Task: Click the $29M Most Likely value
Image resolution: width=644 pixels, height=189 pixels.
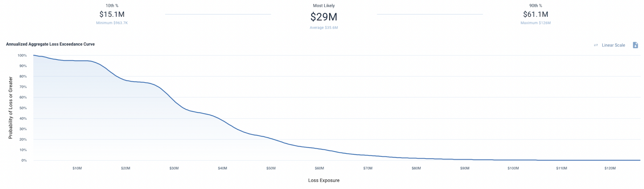Action: click(x=324, y=17)
